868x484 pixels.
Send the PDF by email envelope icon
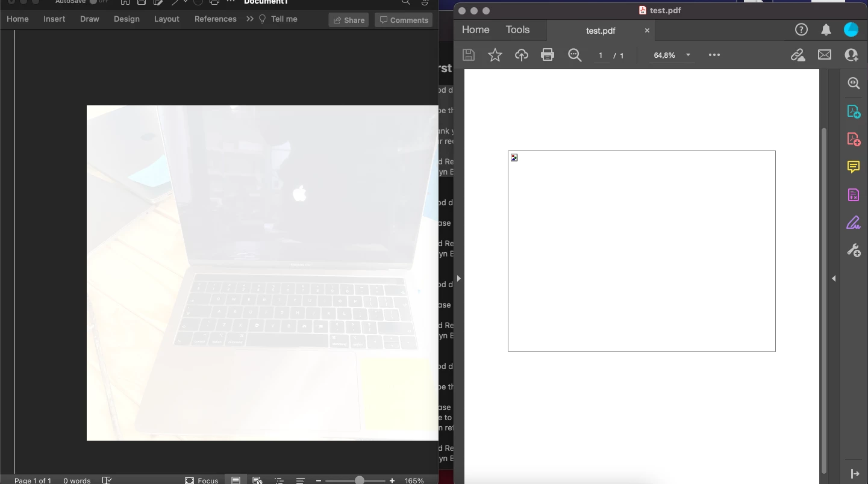pyautogui.click(x=825, y=55)
